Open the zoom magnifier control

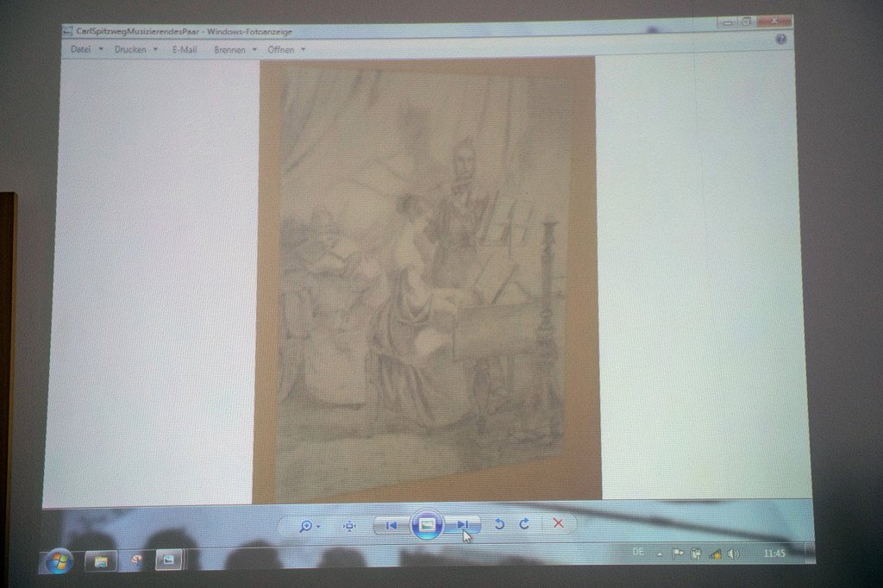[x=310, y=526]
